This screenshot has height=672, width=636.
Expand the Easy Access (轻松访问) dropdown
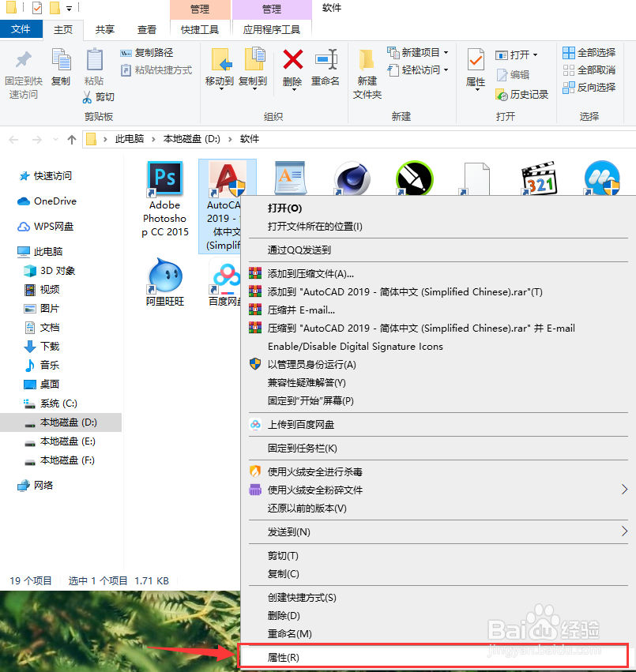pyautogui.click(x=446, y=69)
